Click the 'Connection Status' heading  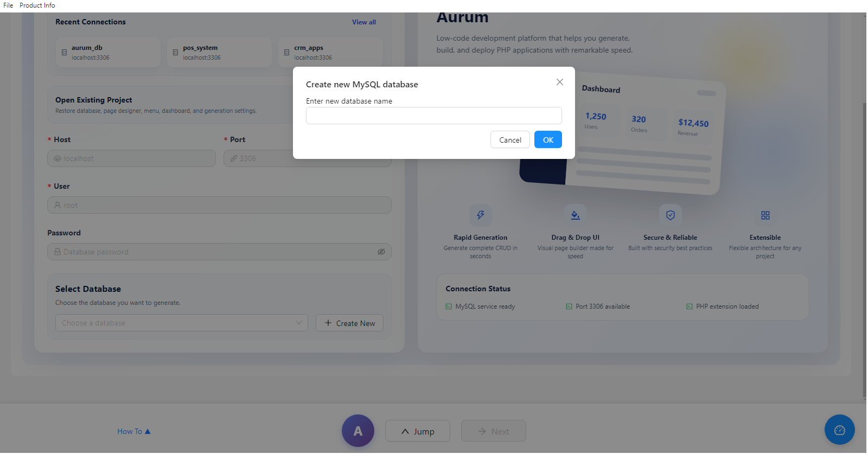(478, 289)
